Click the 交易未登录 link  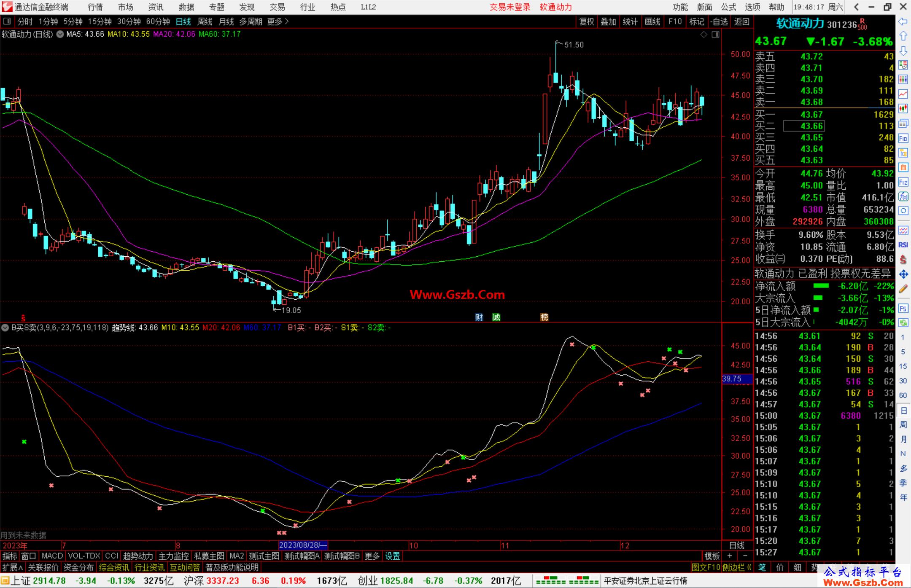click(x=510, y=7)
